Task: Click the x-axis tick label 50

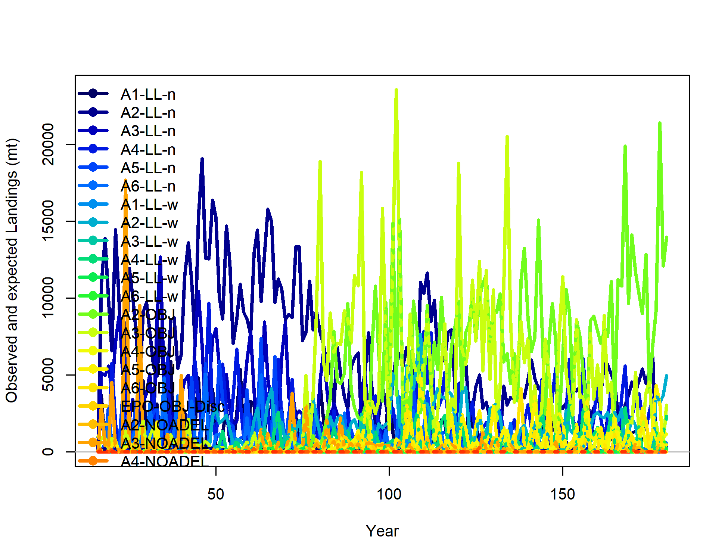Action: pyautogui.click(x=216, y=494)
